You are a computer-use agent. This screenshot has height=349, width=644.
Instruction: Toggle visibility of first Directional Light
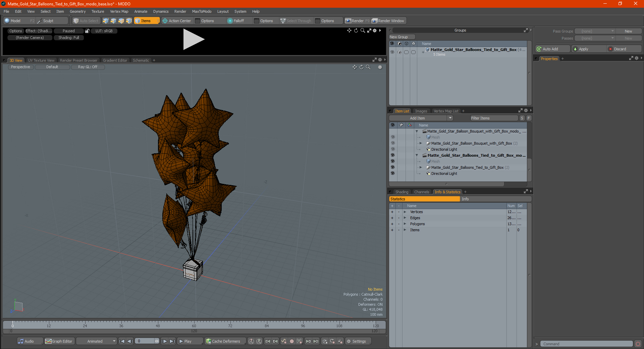click(392, 149)
